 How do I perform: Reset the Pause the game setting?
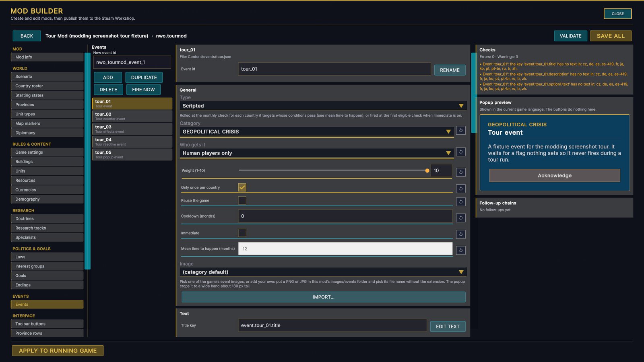click(461, 202)
